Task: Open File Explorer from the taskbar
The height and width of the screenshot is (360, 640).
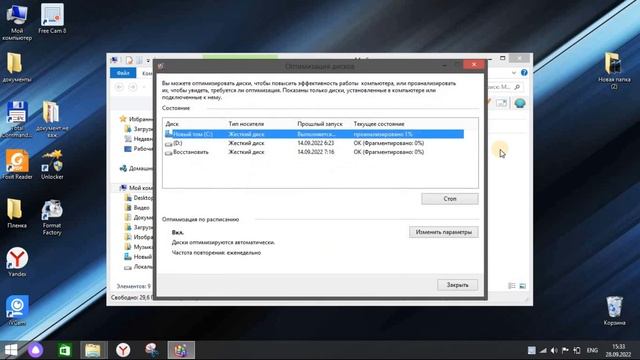Action: 93,350
